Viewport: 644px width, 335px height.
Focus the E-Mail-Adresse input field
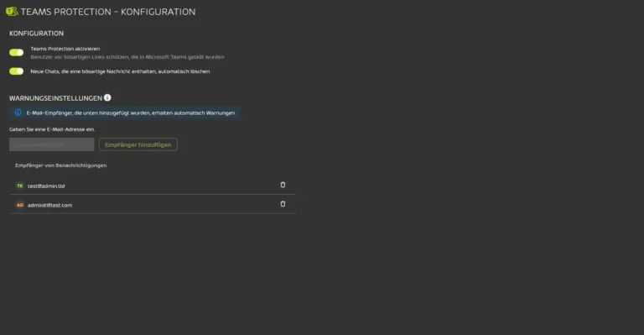click(52, 144)
